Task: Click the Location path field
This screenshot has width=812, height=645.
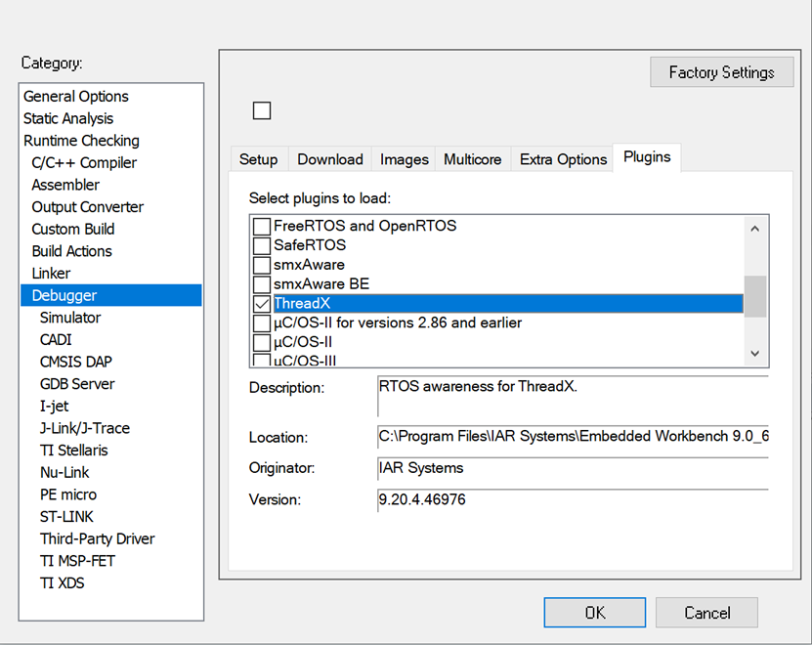Action: 574,437
